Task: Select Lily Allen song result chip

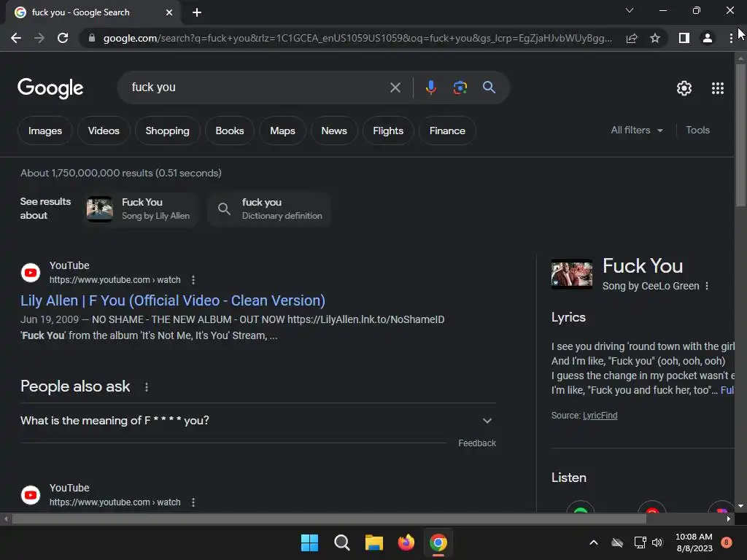Action: click(141, 209)
